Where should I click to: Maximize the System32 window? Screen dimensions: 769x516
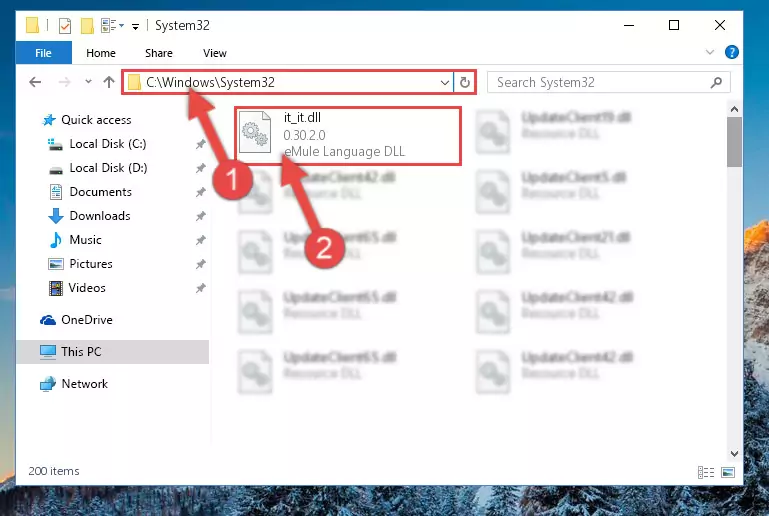(x=674, y=25)
